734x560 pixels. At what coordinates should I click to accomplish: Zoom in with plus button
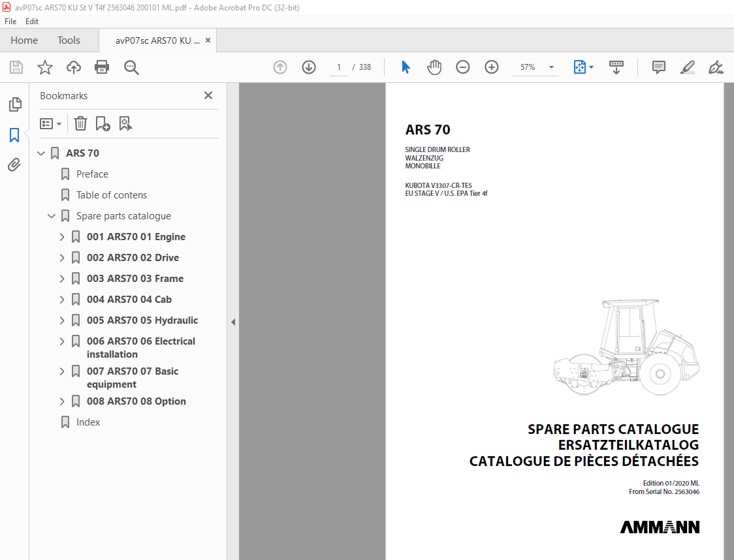491,67
